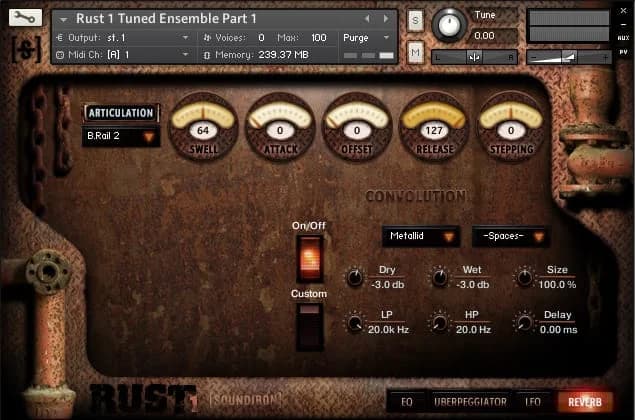The height and width of the screenshot is (420, 635).
Task: Click the Soundiron [S] logo icon
Action: (26, 49)
